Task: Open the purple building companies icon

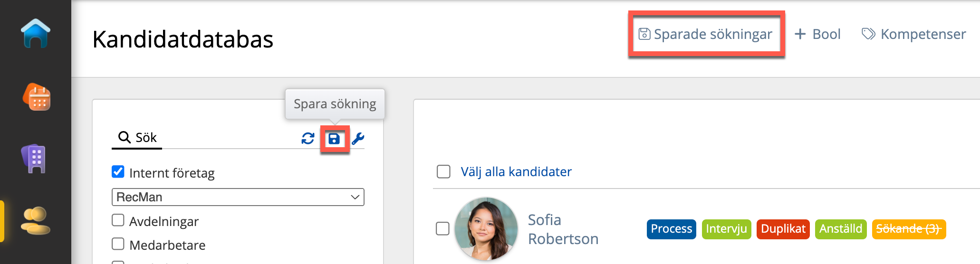Action: pos(34,159)
